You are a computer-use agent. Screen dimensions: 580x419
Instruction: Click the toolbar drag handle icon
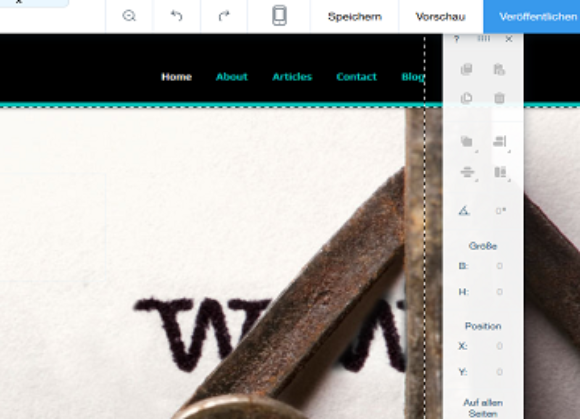[x=483, y=38]
